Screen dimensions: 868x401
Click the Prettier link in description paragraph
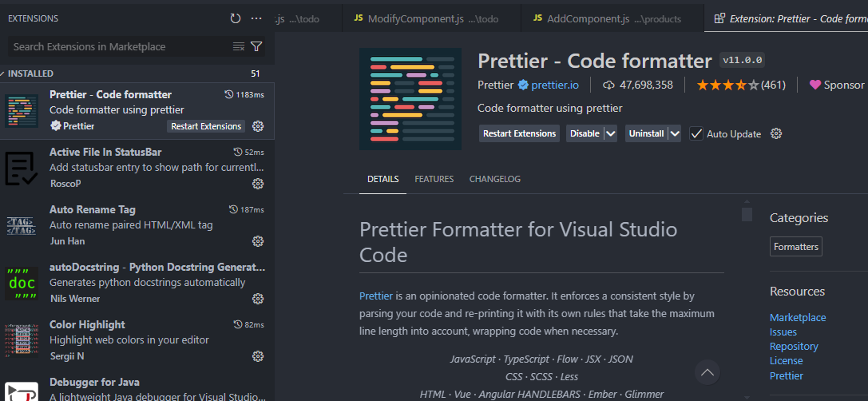click(x=376, y=296)
